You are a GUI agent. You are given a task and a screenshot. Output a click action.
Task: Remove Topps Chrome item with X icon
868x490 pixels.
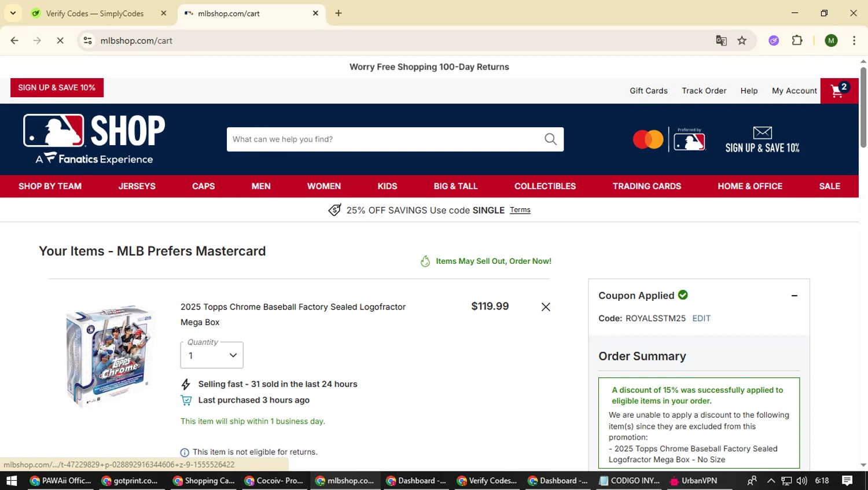click(x=546, y=307)
